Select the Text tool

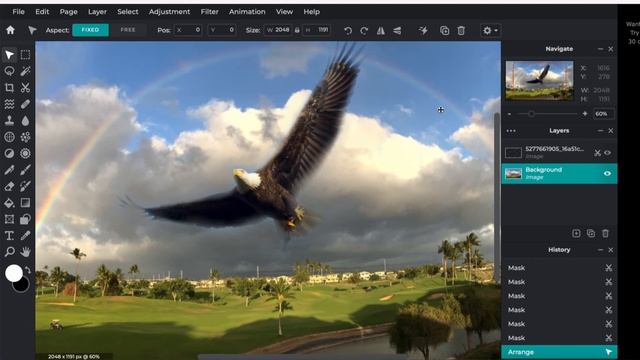[x=9, y=236]
